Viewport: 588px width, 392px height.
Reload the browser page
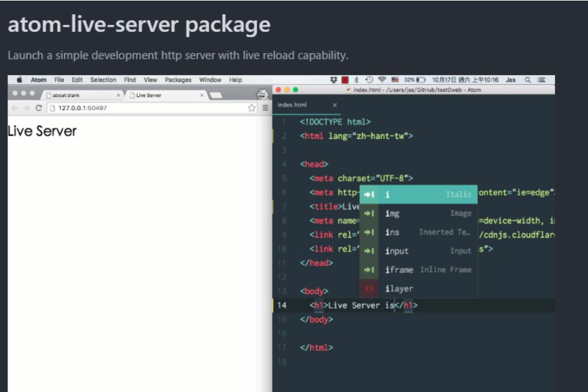click(38, 108)
